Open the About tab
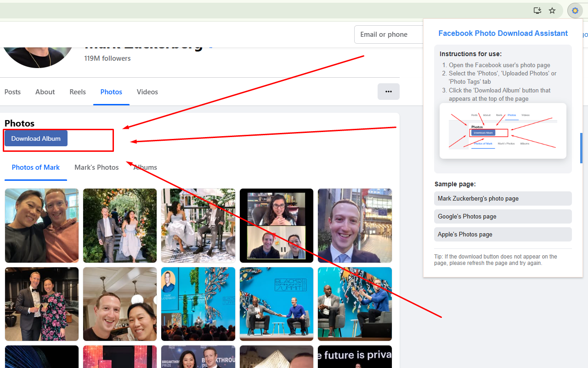 [45, 92]
